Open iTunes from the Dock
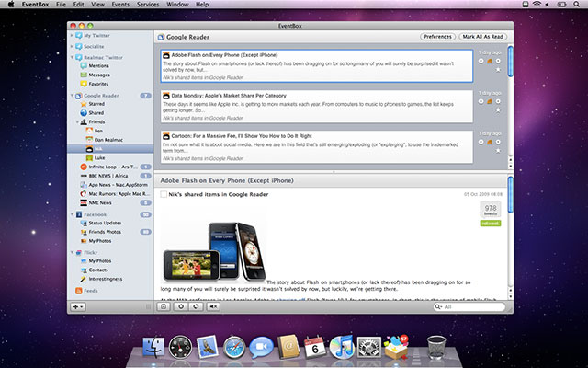This screenshot has width=588, height=368. point(342,346)
